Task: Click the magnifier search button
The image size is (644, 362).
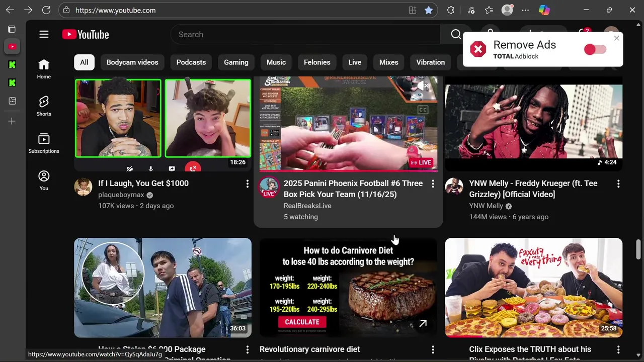Action: click(x=456, y=34)
